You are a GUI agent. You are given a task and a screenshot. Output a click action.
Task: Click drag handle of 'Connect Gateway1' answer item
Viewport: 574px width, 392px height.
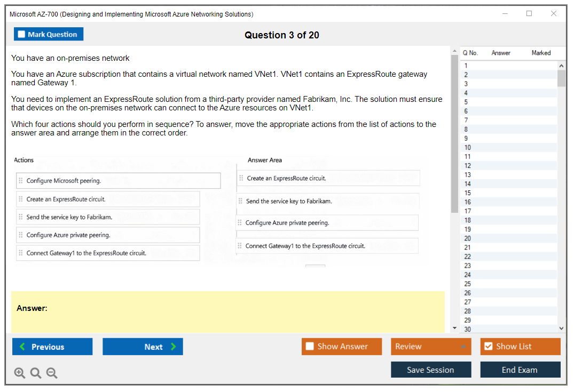[x=240, y=246]
